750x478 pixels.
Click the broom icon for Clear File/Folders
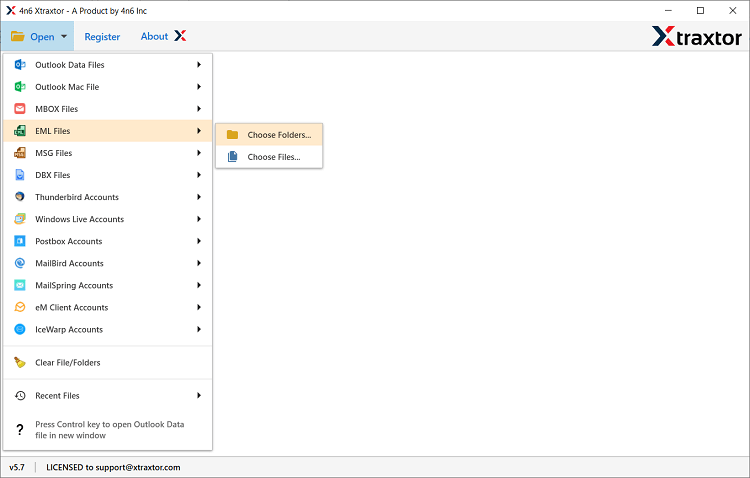pos(20,362)
